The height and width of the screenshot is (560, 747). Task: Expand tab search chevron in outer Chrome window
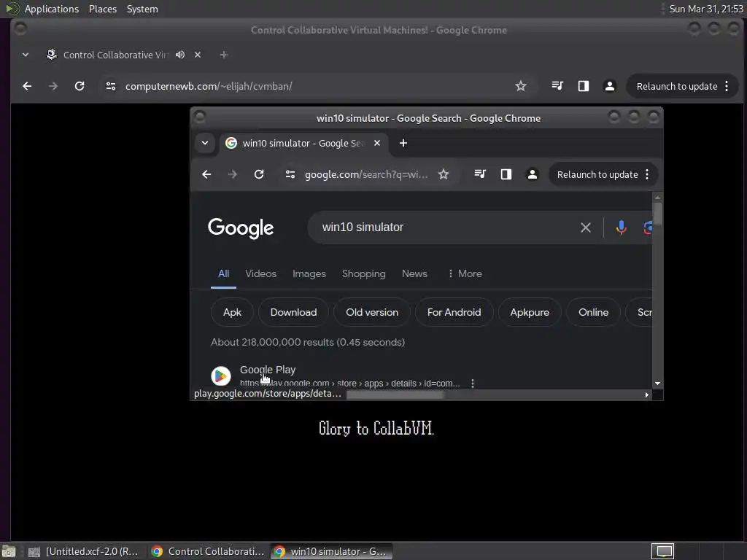(26, 55)
